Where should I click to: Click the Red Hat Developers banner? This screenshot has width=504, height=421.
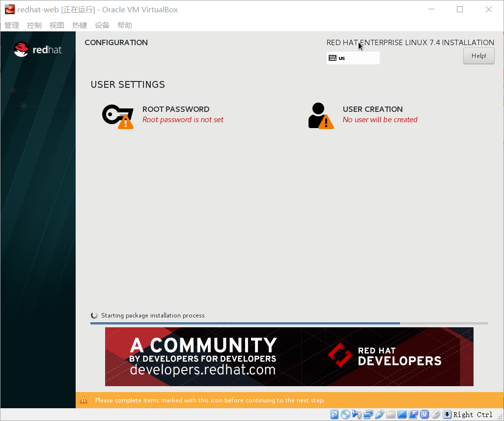[289, 356]
